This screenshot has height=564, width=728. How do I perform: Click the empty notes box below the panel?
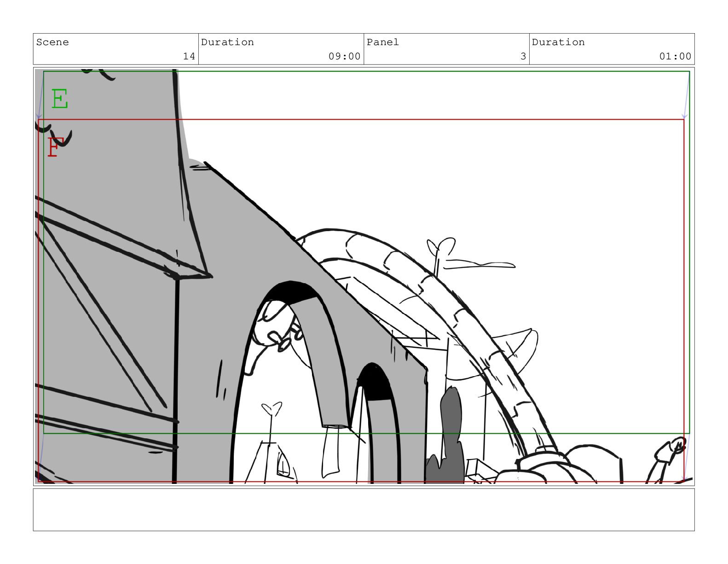[364, 510]
